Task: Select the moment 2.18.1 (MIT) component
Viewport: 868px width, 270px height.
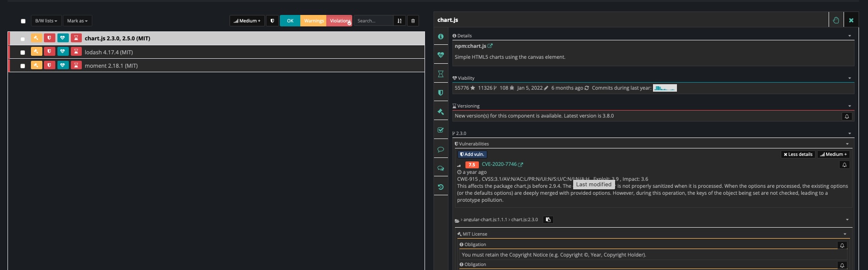Action: coord(111,66)
